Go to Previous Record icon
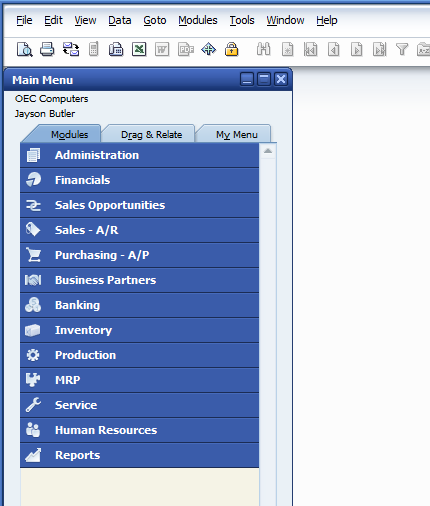The image size is (430, 506). [333, 50]
